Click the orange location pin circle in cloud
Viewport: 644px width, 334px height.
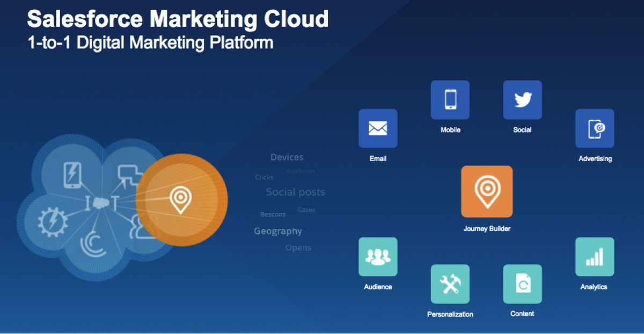pos(181,200)
